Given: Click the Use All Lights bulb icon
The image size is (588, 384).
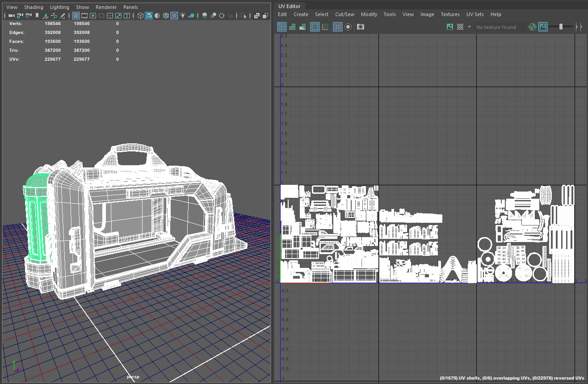Looking at the screenshot, I should click(183, 16).
